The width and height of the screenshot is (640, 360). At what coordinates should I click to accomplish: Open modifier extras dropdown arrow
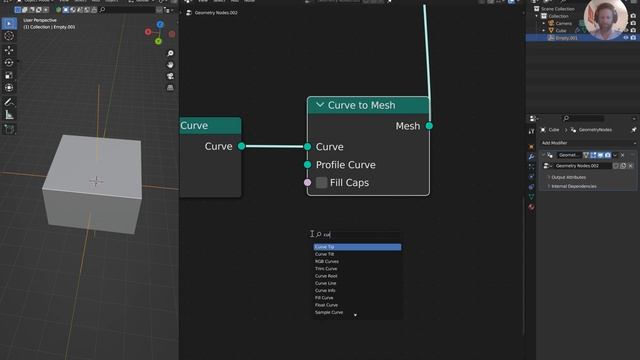(615, 155)
